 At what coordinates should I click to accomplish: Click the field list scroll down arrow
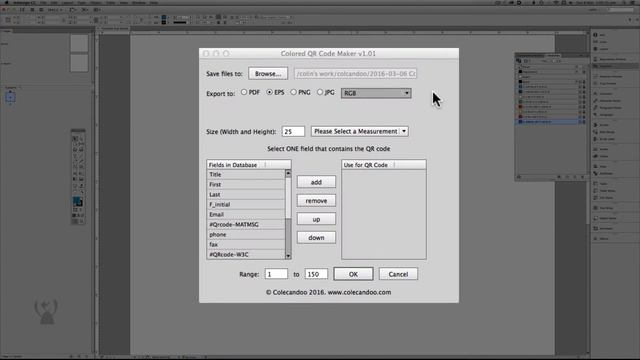point(288,256)
